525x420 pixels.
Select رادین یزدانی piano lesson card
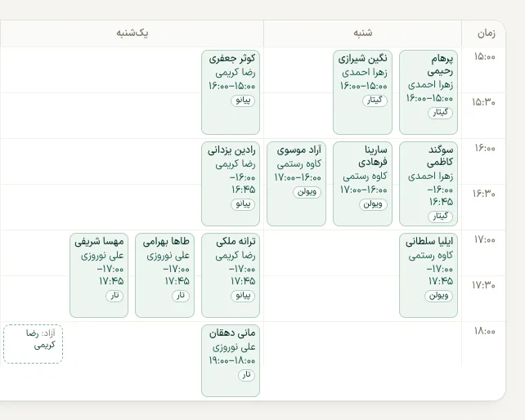click(x=231, y=184)
